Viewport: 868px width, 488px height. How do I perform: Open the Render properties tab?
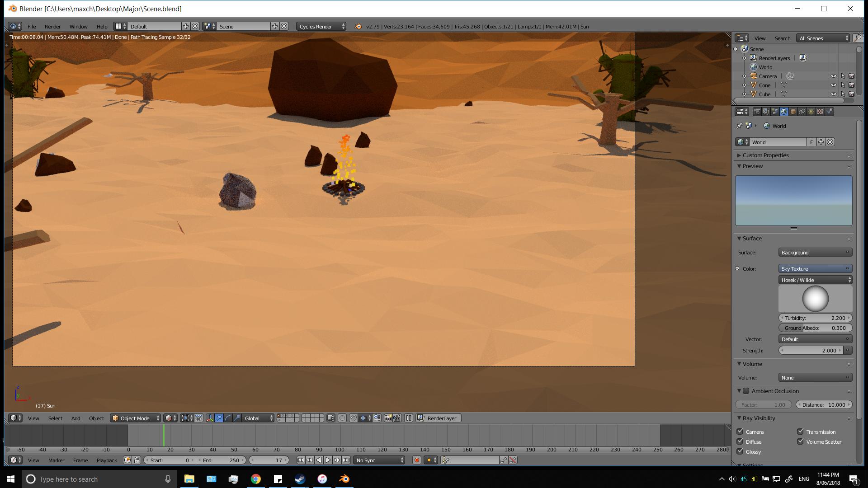(x=757, y=112)
